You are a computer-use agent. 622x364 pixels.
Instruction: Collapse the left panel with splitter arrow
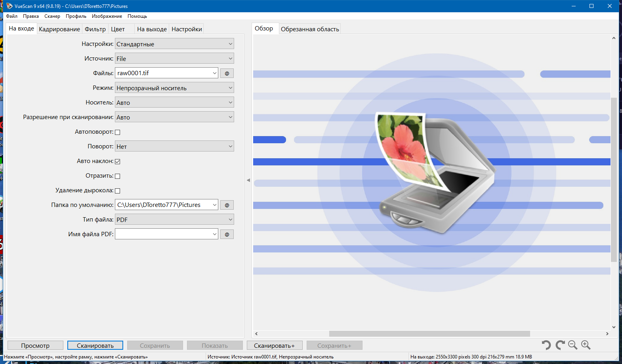point(248,180)
